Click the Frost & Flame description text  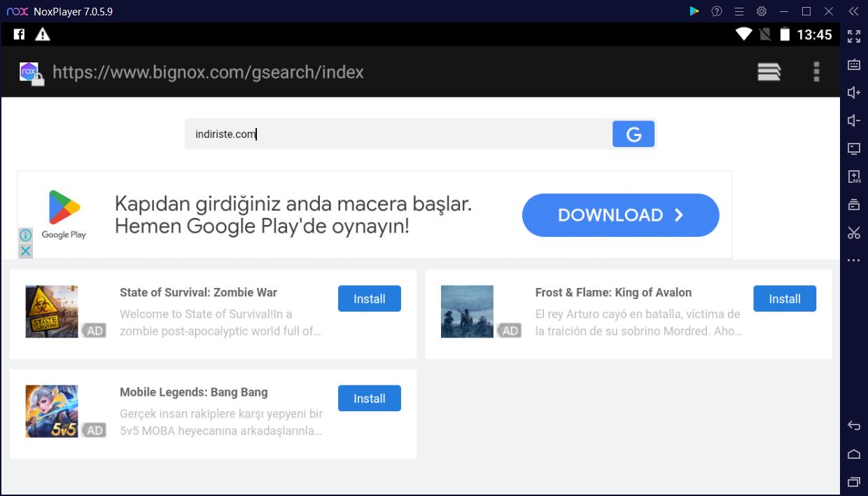click(639, 322)
